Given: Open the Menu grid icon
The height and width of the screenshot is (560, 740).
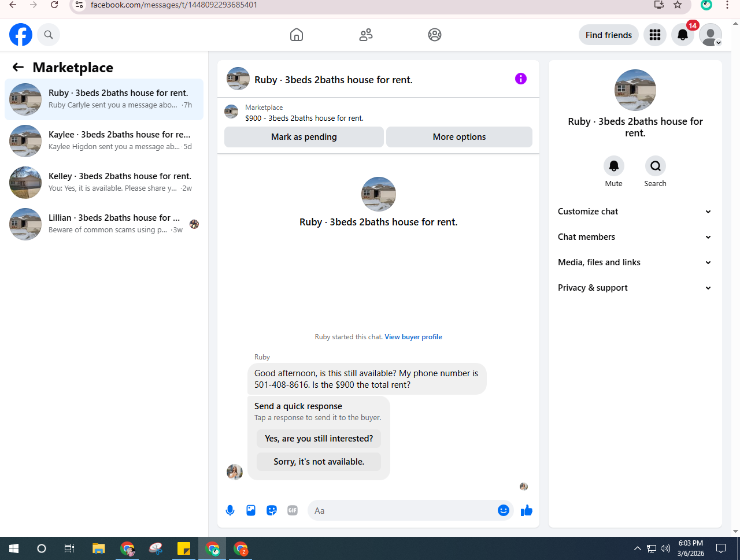Looking at the screenshot, I should point(655,35).
